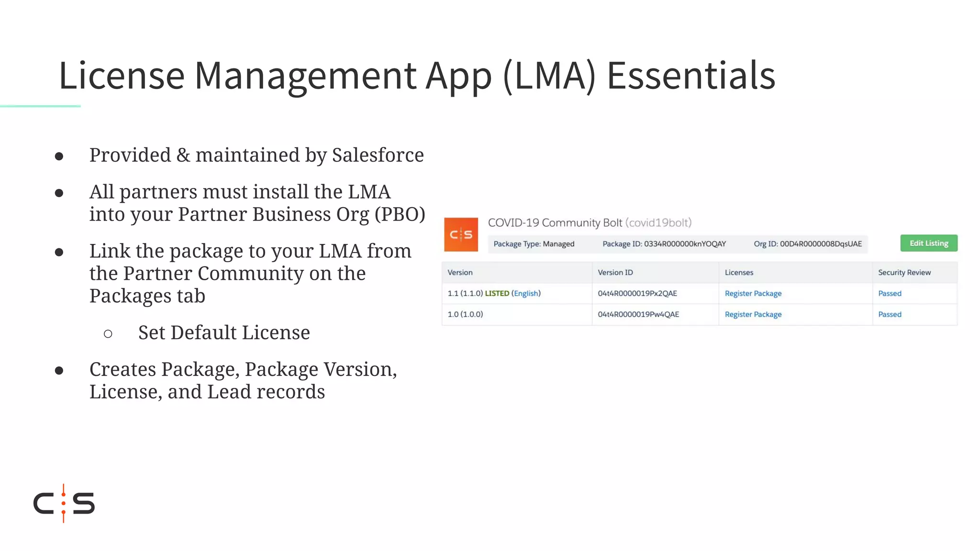980x551 pixels.
Task: Click Set Default License sub-bullet
Action: [224, 332]
